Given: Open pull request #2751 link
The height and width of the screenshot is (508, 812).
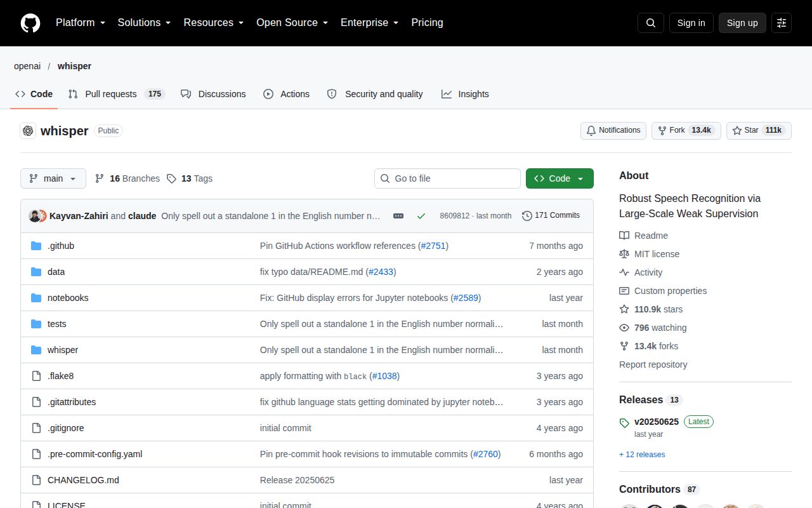Looking at the screenshot, I should click(x=433, y=246).
